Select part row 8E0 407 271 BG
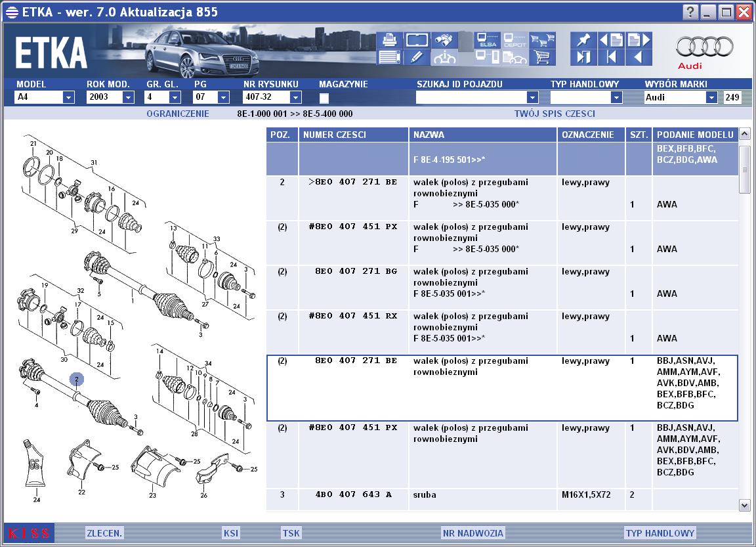The image size is (756, 547). (x=502, y=288)
